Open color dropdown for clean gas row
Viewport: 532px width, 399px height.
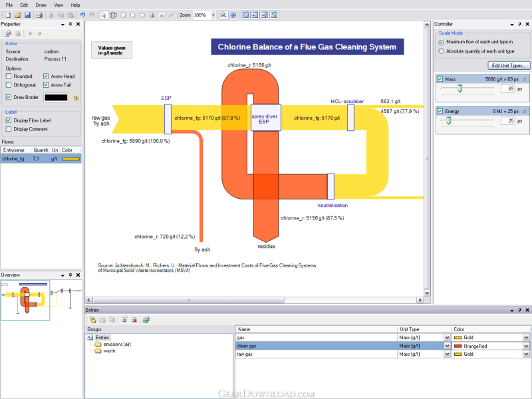(x=527, y=346)
